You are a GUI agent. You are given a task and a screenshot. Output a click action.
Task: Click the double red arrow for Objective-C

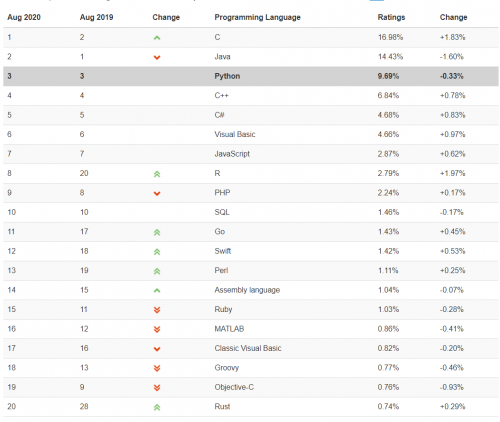(157, 387)
